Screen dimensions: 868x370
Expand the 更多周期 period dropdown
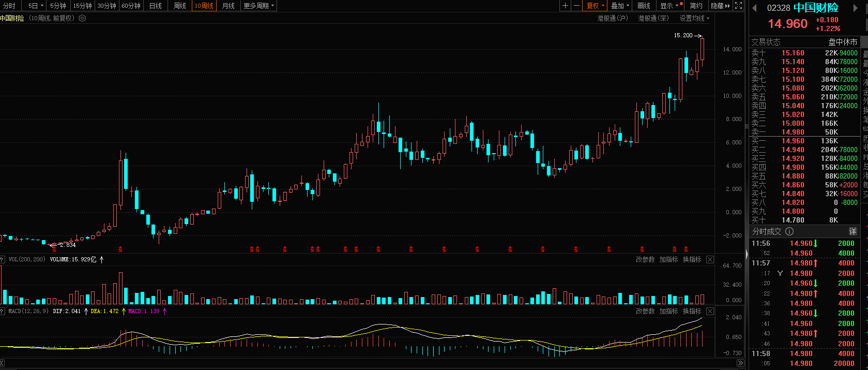pyautogui.click(x=259, y=6)
